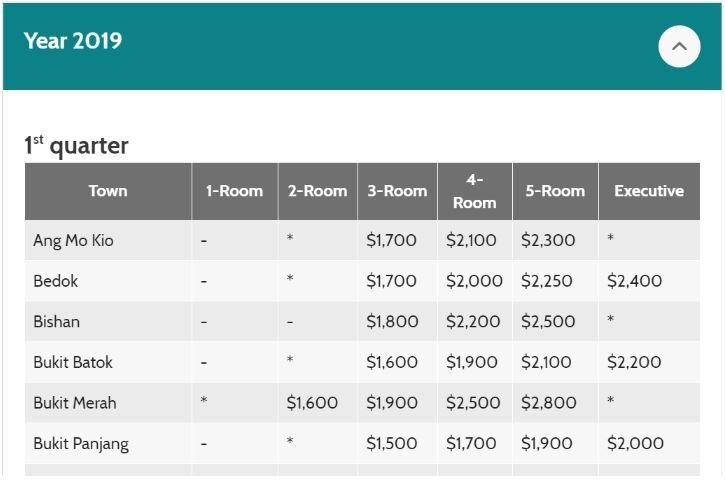Select the Bukit Merah town name

[x=75, y=403]
